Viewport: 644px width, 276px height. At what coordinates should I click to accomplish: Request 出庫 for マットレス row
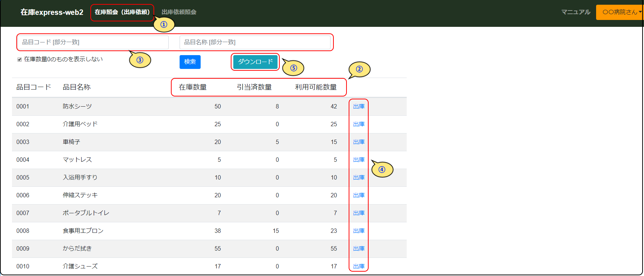point(358,160)
